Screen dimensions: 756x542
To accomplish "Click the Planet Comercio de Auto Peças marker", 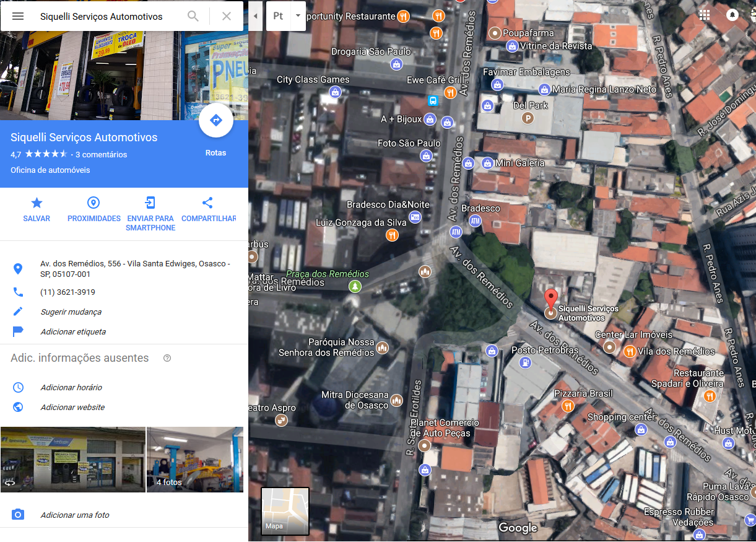I will pyautogui.click(x=424, y=445).
